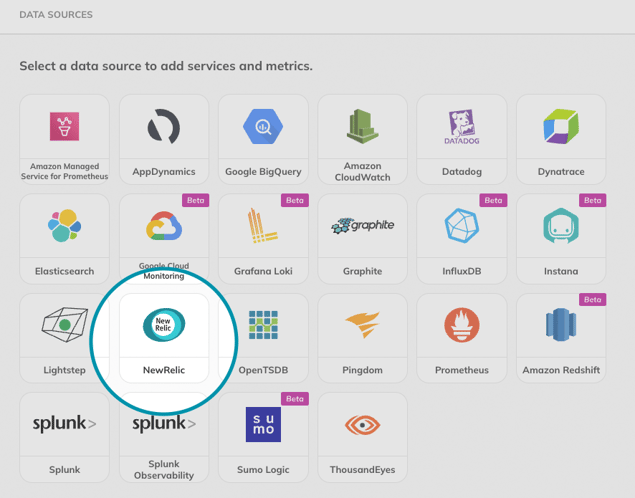Choose the Google Cloud Monitoring cloud icon
Viewport: 635px width, 498px height.
(x=164, y=226)
